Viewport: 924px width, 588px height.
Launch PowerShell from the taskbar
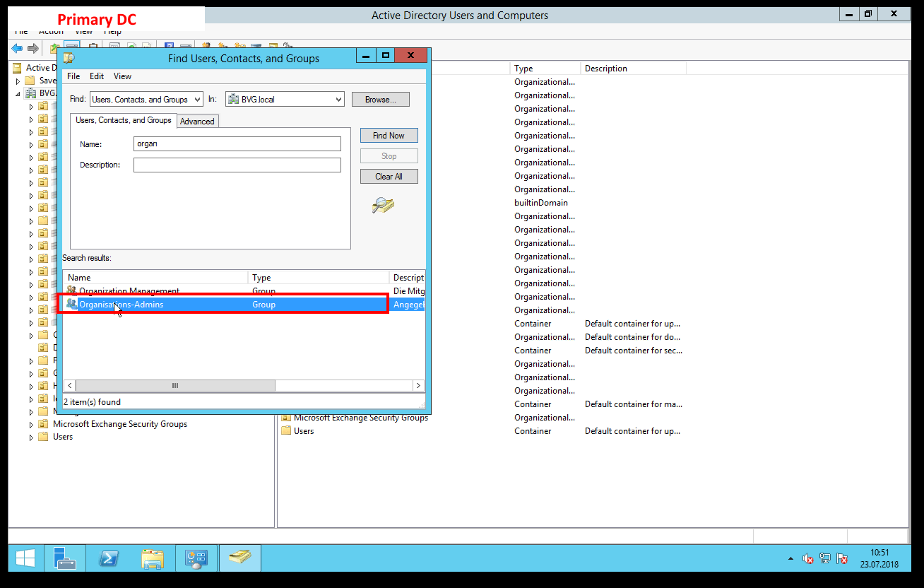108,558
